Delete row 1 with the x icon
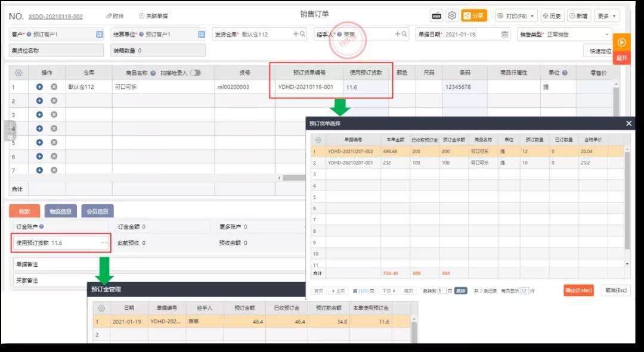644x352 pixels. click(54, 87)
